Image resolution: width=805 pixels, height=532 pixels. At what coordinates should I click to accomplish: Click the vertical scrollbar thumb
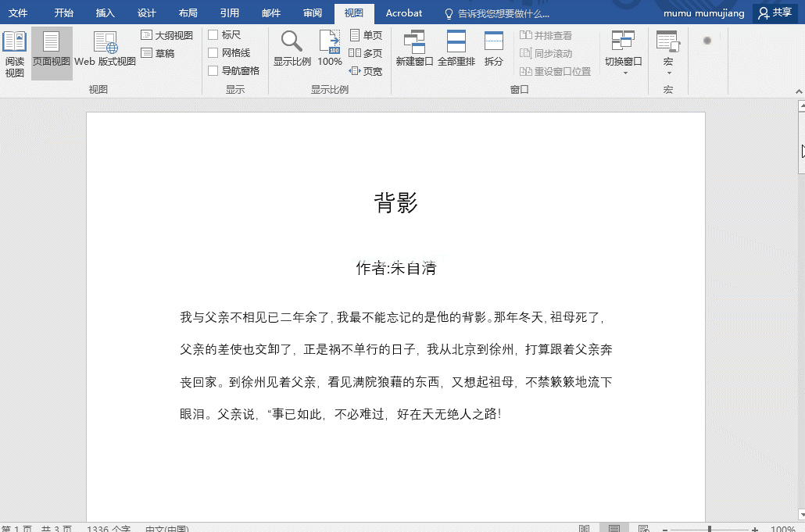click(x=801, y=143)
